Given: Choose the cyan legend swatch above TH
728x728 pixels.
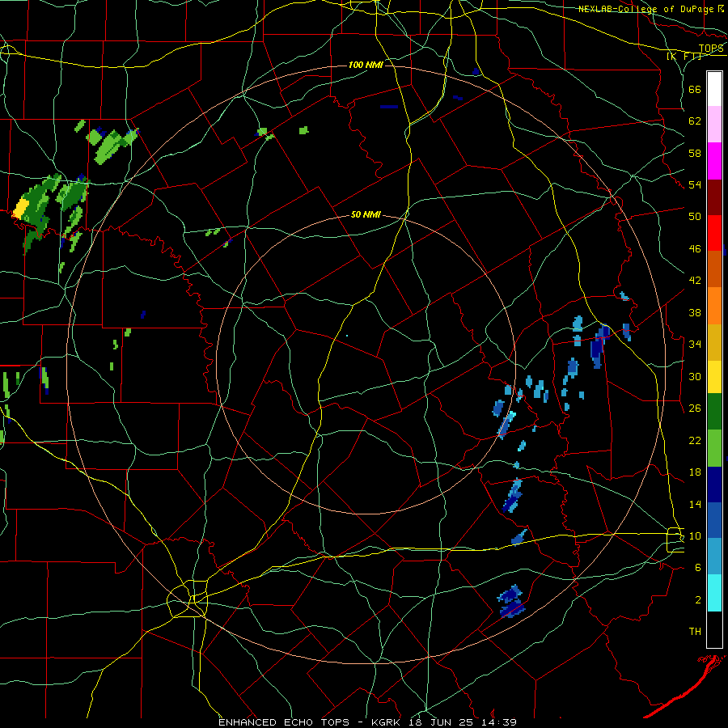Looking at the screenshot, I should [x=714, y=592].
